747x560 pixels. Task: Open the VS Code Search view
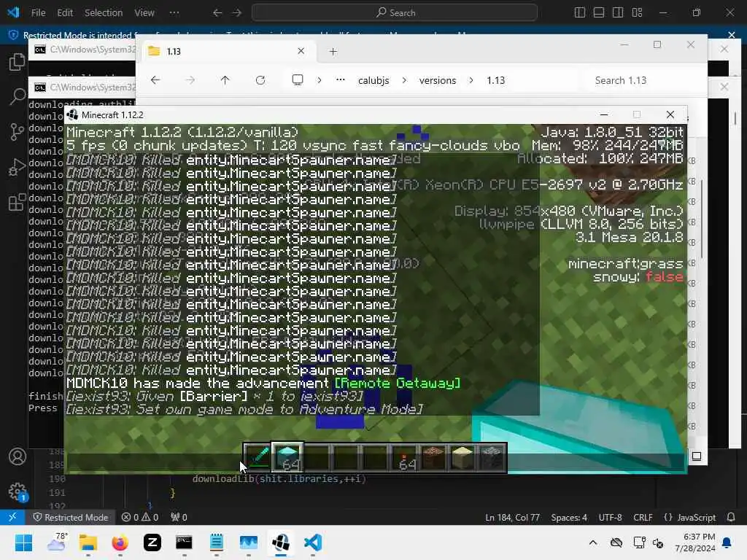pyautogui.click(x=18, y=97)
